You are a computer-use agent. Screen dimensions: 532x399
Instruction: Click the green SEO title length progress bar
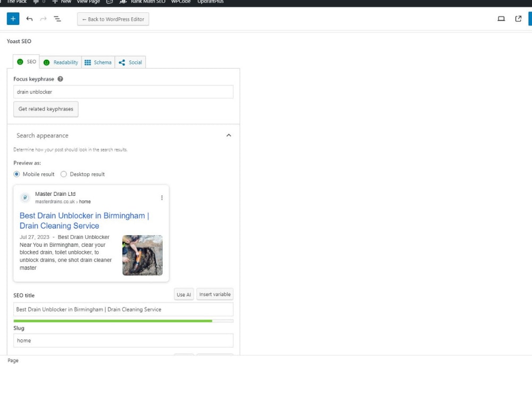[x=113, y=321]
